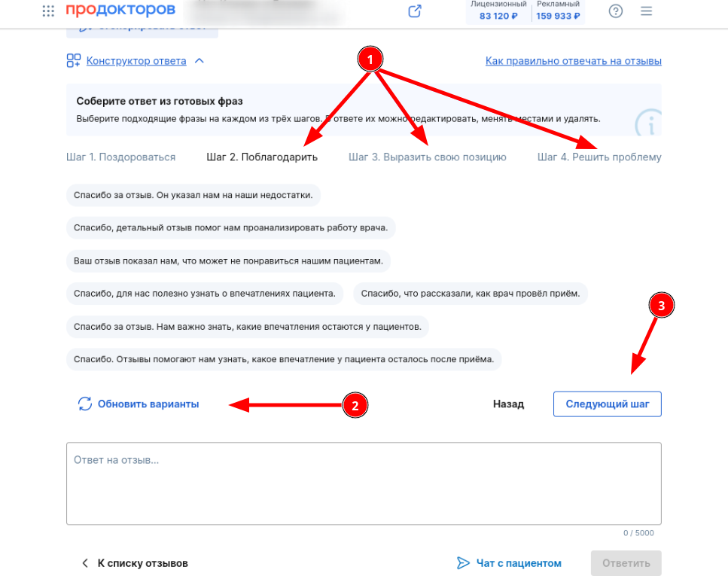Click the Следующий шаг button

[x=608, y=404]
